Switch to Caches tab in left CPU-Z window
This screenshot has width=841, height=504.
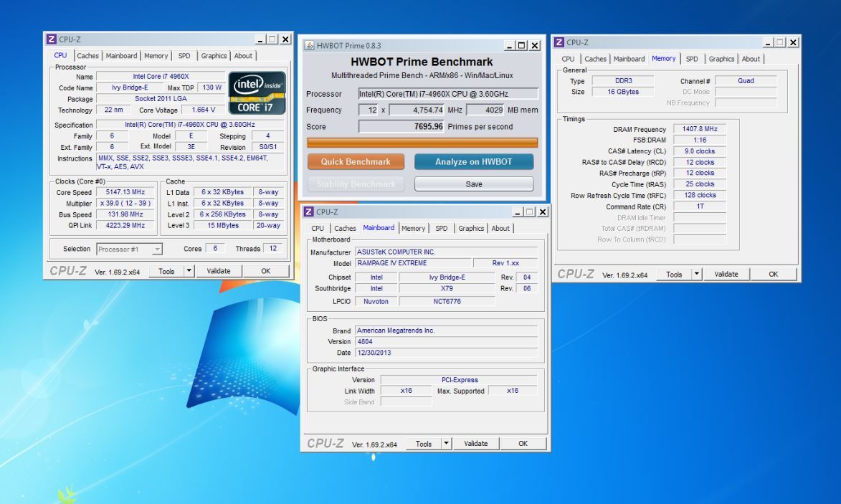coord(87,56)
